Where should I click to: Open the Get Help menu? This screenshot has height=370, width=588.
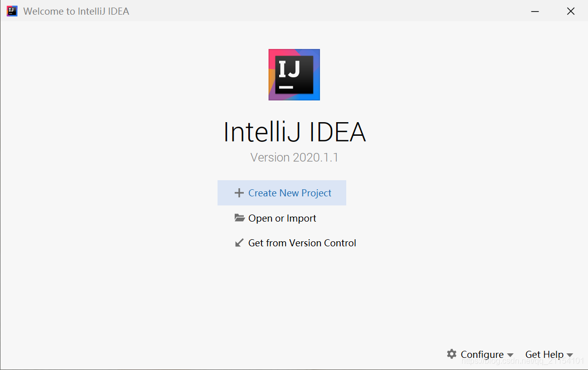point(545,354)
